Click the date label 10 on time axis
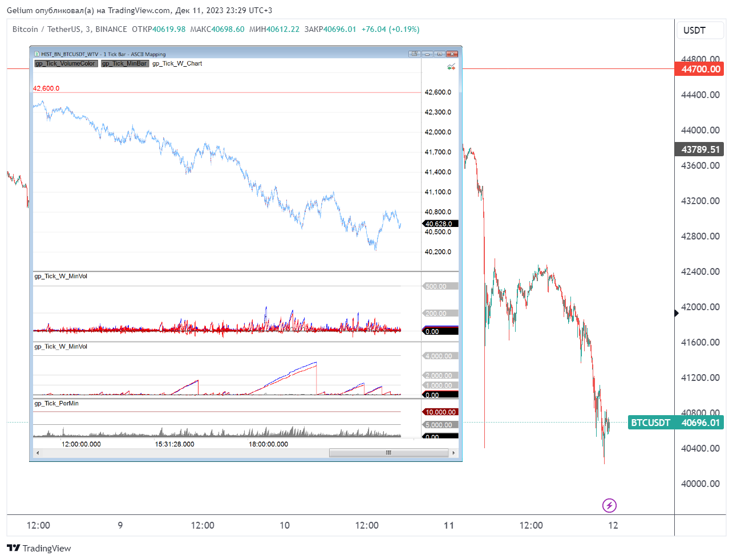The width and height of the screenshot is (733, 560). [285, 525]
